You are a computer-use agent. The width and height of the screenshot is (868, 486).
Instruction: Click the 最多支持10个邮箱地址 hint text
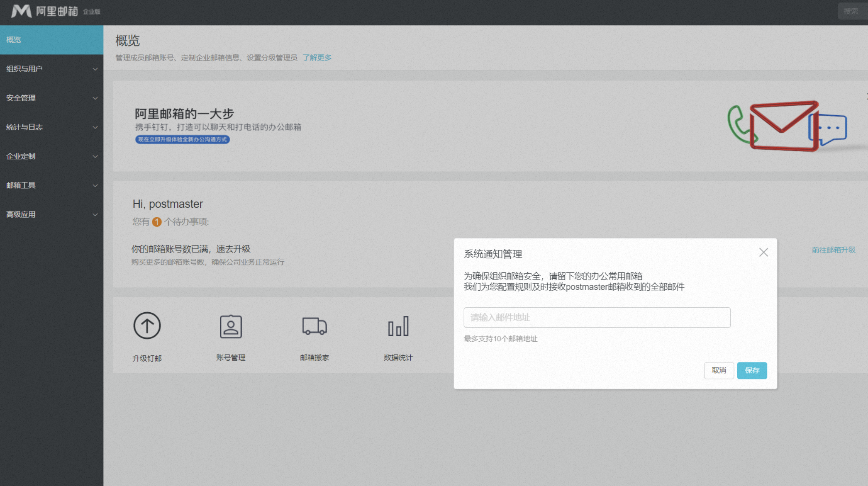coord(500,339)
